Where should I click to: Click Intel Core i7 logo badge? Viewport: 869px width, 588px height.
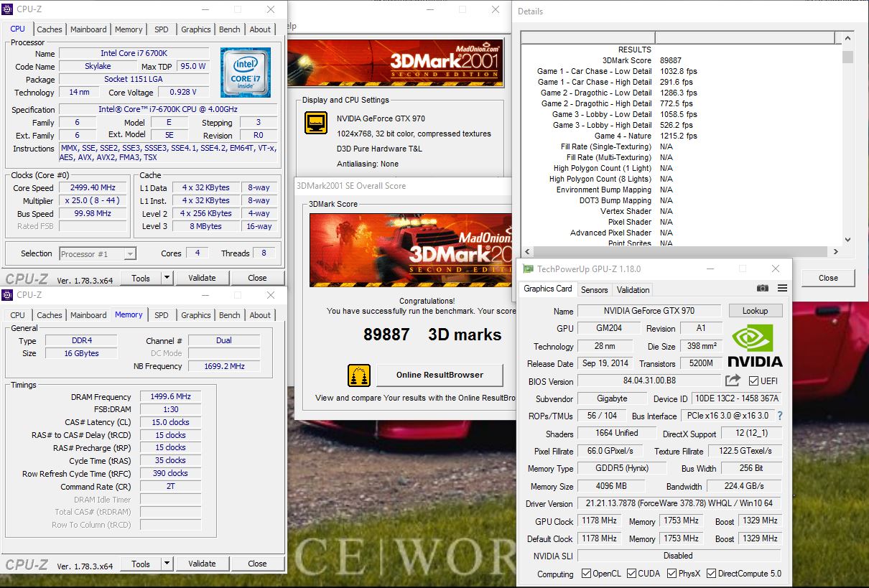(x=246, y=72)
